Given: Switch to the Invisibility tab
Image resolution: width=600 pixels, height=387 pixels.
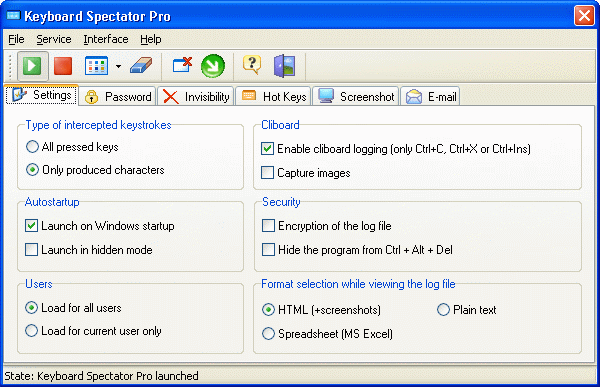Looking at the screenshot, I should (x=196, y=96).
